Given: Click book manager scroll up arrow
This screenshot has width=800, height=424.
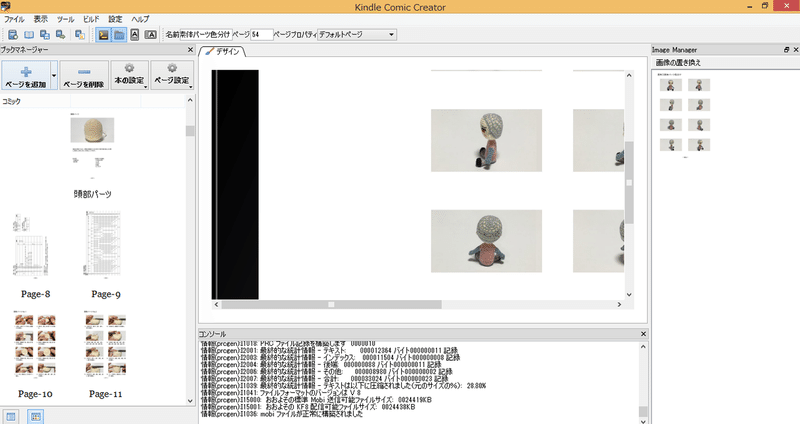Looking at the screenshot, I should pyautogui.click(x=190, y=100).
